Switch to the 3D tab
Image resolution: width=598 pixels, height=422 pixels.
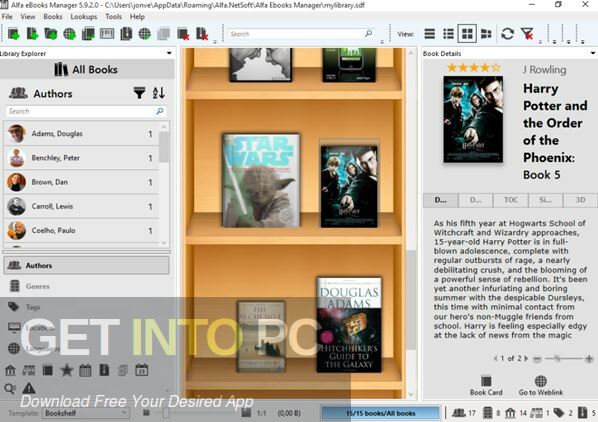pos(580,200)
